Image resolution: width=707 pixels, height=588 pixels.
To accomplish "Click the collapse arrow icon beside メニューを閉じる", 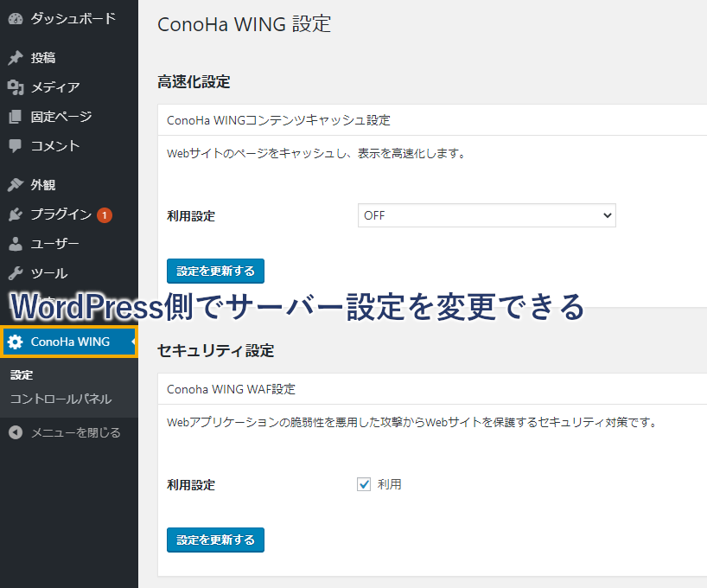I will coord(16,432).
